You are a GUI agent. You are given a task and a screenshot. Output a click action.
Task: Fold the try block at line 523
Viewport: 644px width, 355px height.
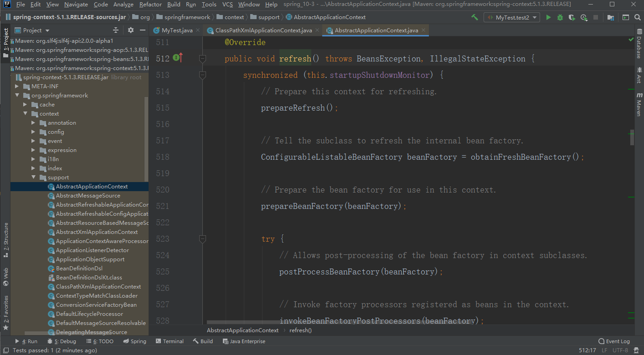click(203, 238)
